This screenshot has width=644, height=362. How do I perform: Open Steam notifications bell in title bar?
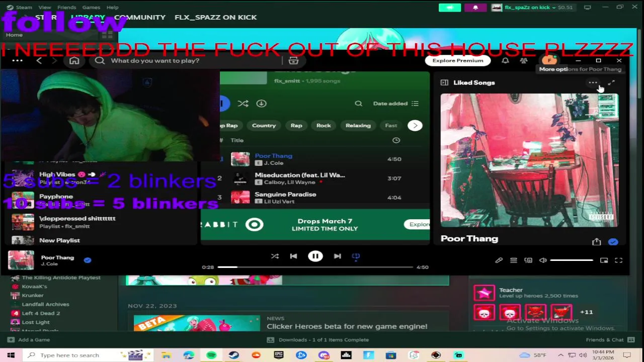[x=475, y=8]
